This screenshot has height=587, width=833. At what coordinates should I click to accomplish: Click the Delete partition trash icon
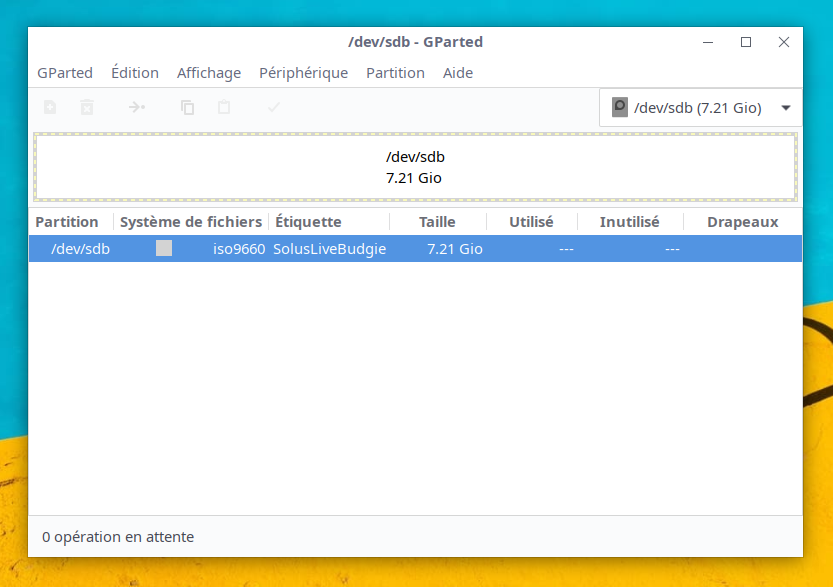click(x=87, y=107)
